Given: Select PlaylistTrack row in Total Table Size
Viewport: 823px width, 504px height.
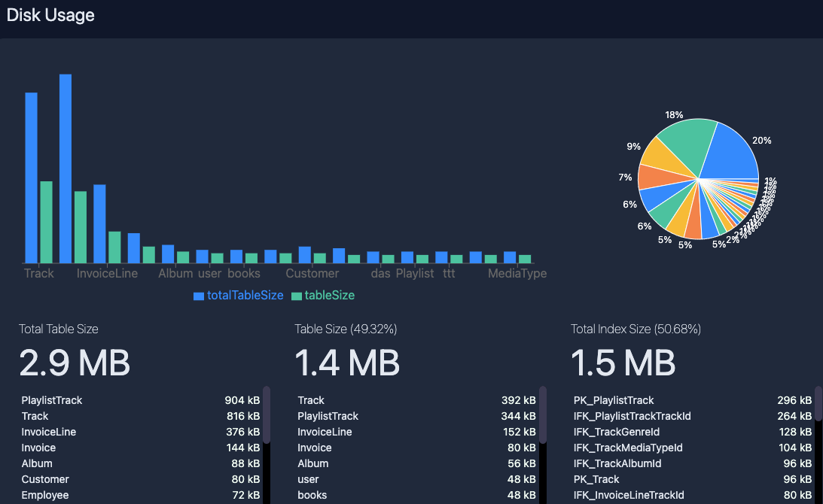Looking at the screenshot, I should pos(141,400).
